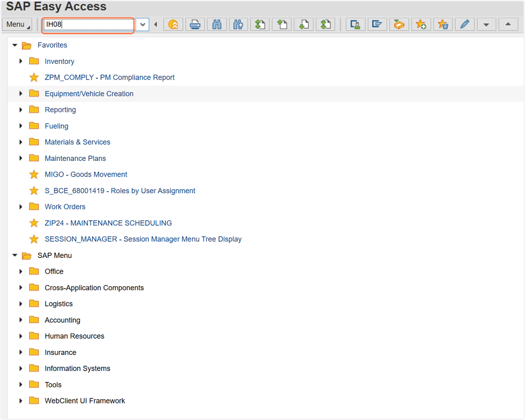
Task: Select the Insurance folder label
Action: pos(60,352)
